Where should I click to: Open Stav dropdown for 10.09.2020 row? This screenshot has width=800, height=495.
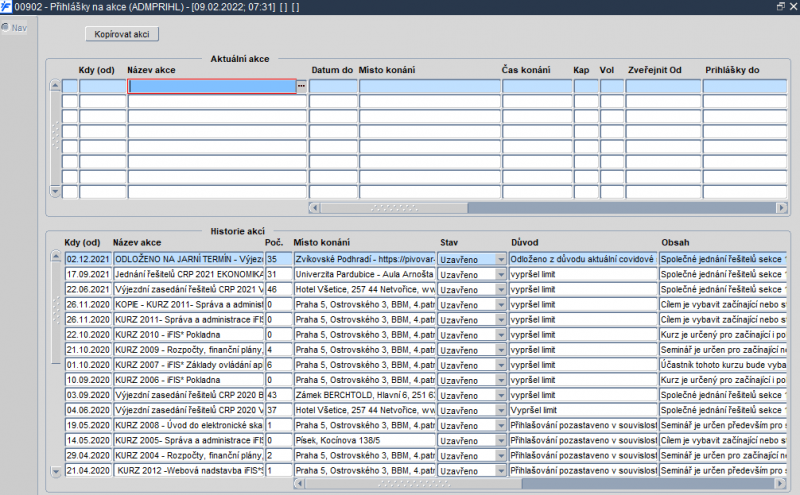click(x=501, y=380)
